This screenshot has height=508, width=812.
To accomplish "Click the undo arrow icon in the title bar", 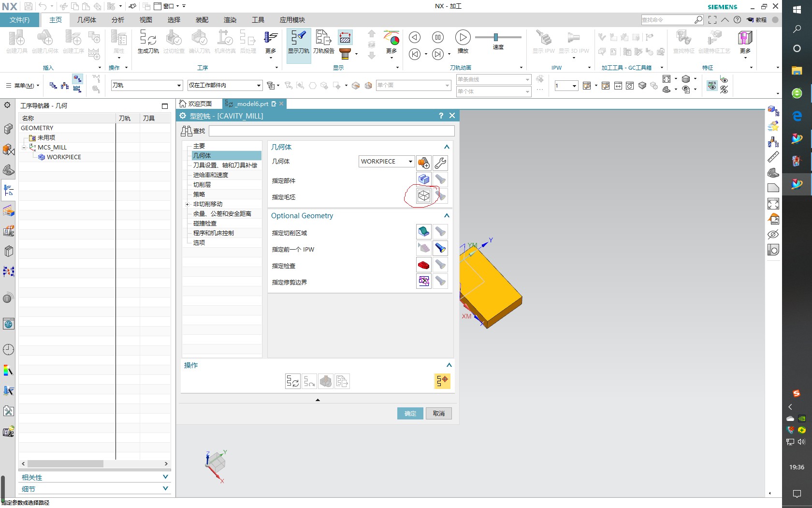I will point(43,6).
